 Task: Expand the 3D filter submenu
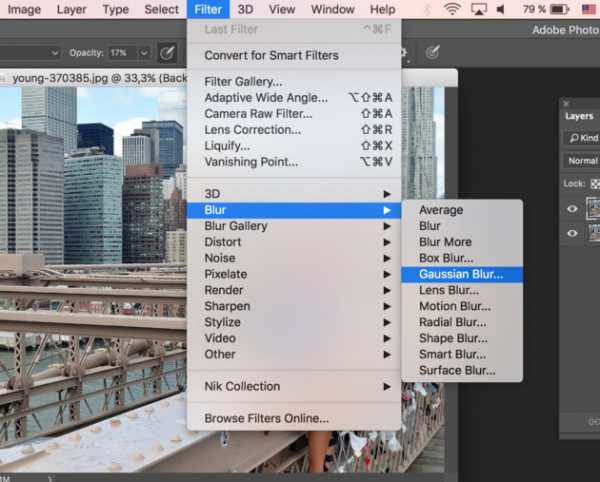coord(294,194)
